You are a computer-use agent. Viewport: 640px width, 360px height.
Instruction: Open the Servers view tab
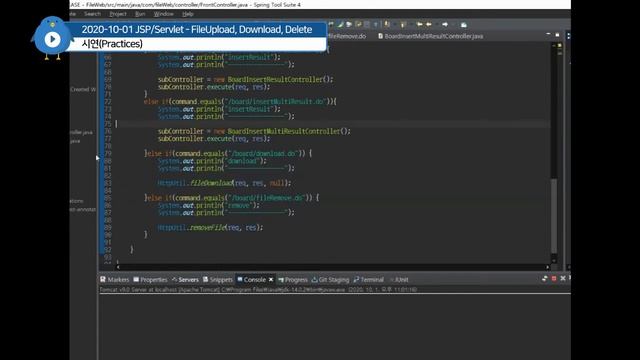pos(185,280)
